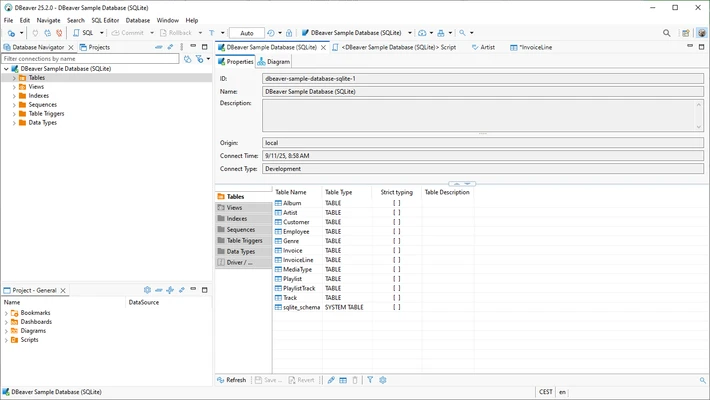Switch to the Artist editor tab
The image size is (710, 400).
tap(483, 47)
